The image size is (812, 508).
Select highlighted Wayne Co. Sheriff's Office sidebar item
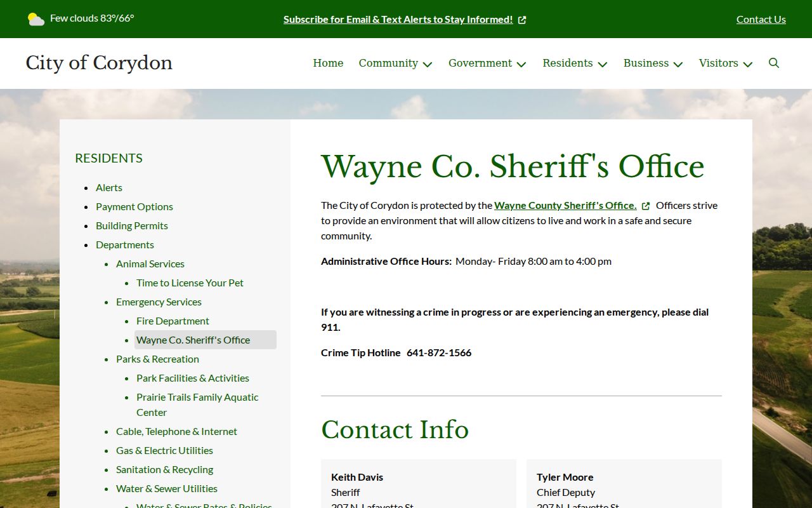[206, 340]
